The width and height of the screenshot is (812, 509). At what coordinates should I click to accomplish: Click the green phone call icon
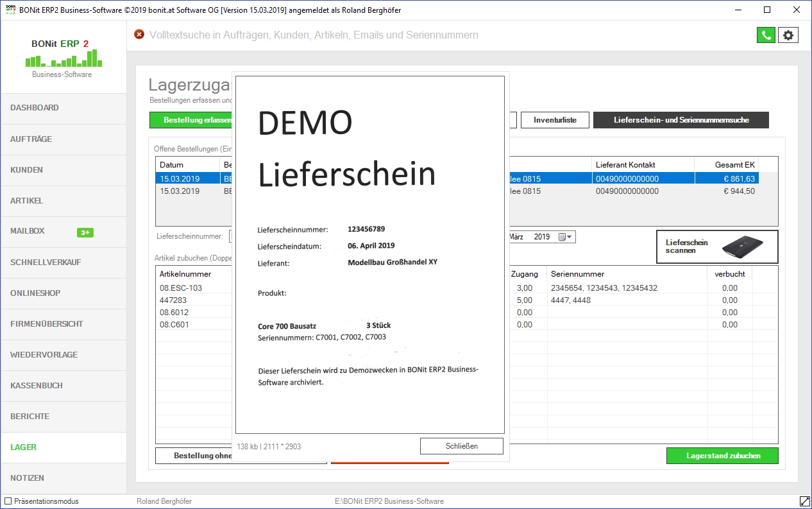(x=766, y=35)
